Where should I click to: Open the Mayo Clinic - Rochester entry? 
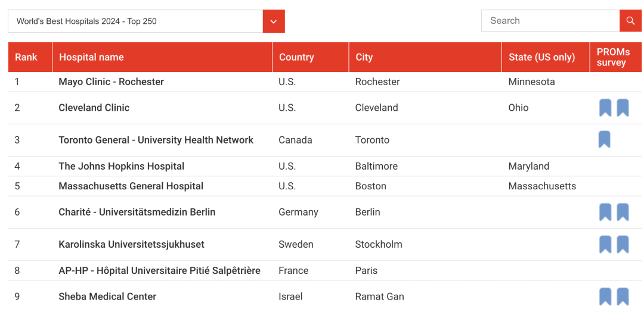112,82
